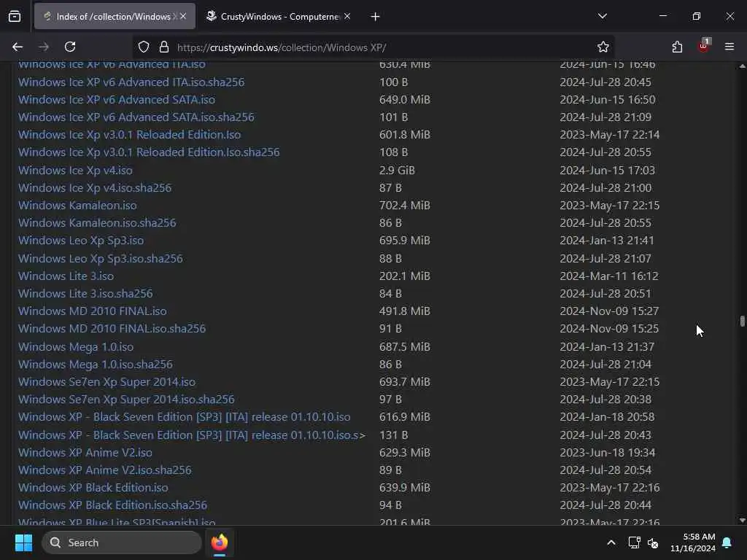This screenshot has height=560, width=747.
Task: Download Windows XP Black Edition.iso
Action: 93,488
